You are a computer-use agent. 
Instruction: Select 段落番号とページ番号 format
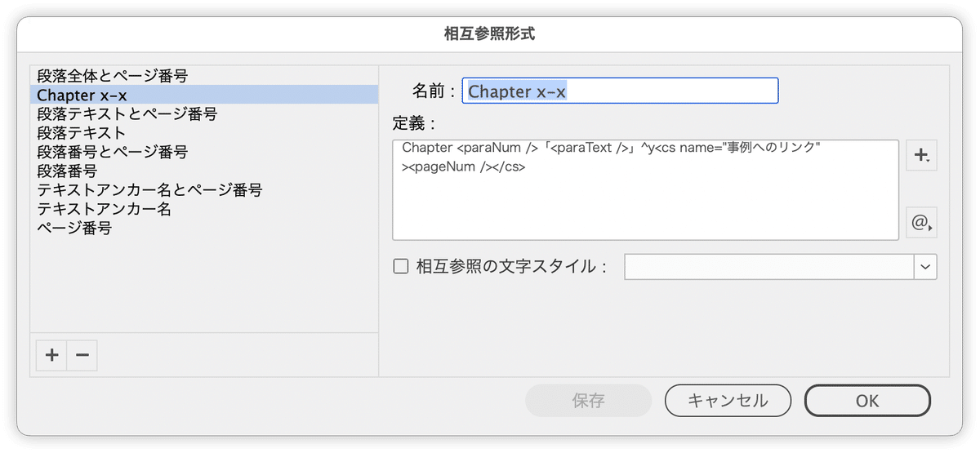click(x=113, y=152)
